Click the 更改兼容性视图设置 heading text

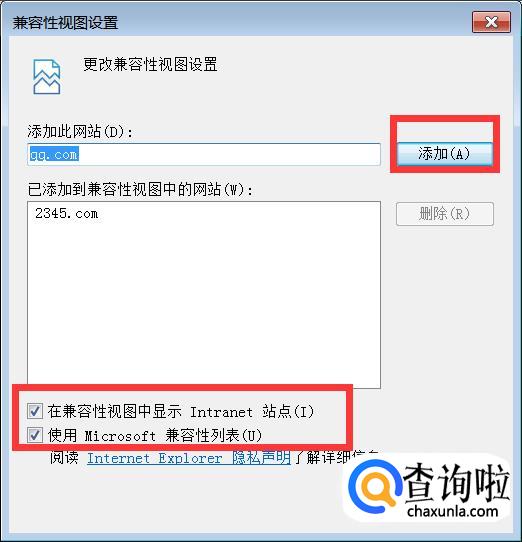click(x=150, y=64)
